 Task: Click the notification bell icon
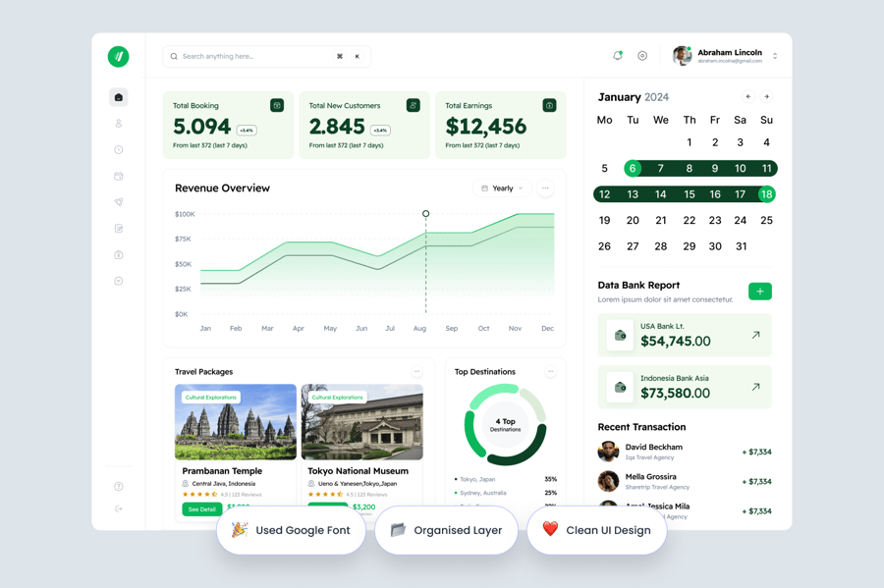click(x=618, y=56)
